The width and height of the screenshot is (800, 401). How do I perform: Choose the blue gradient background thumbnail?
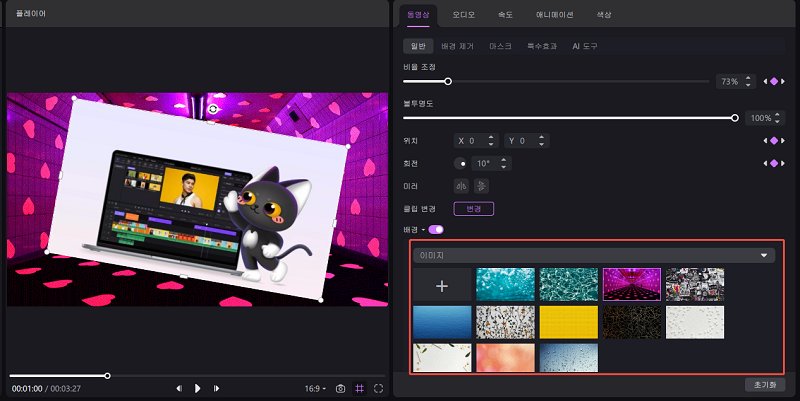(x=442, y=322)
